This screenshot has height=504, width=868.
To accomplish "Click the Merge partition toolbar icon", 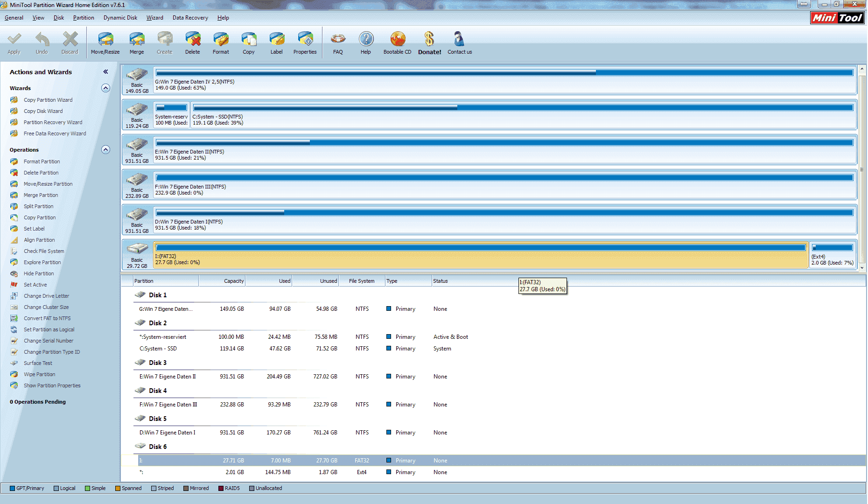I will coord(137,43).
